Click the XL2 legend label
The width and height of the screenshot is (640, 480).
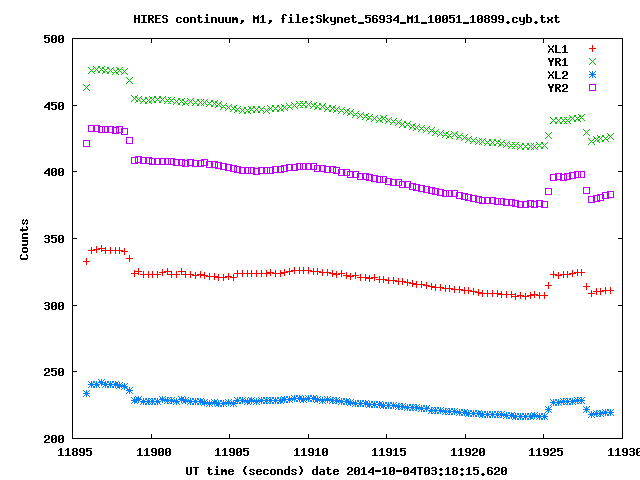tap(558, 75)
